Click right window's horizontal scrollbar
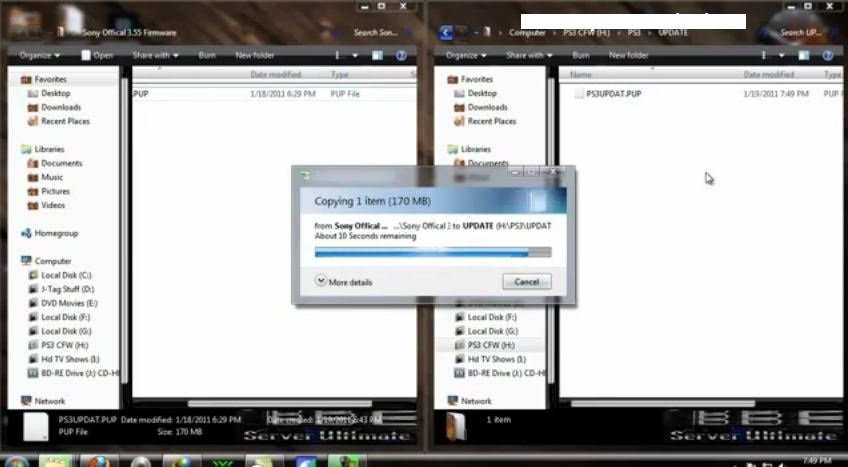The width and height of the screenshot is (848, 467). click(662, 404)
